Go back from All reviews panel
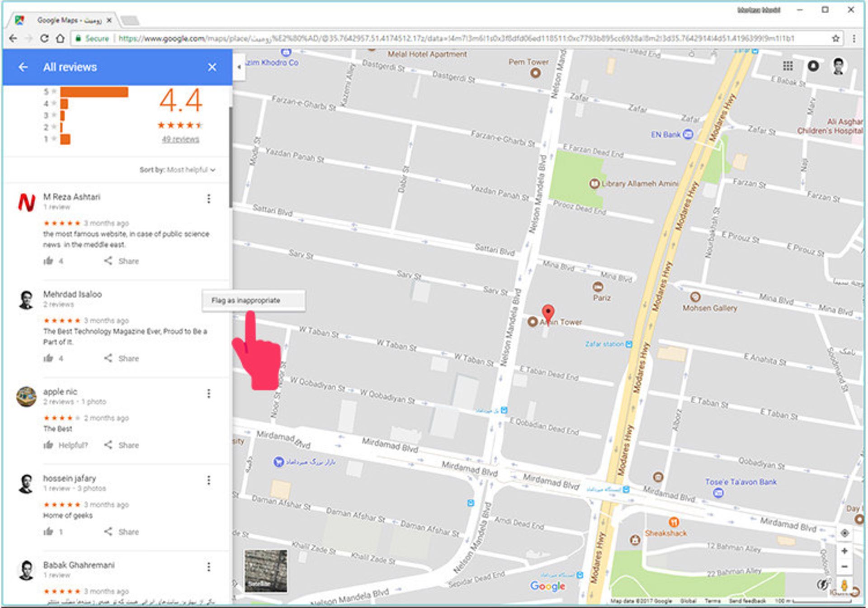Image resolution: width=868 pixels, height=608 pixels. 23,67
